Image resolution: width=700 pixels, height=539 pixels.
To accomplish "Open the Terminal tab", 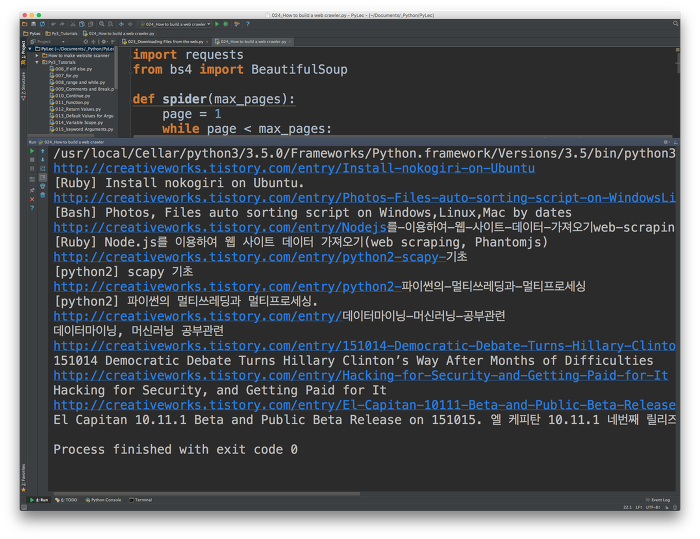I will [141, 500].
